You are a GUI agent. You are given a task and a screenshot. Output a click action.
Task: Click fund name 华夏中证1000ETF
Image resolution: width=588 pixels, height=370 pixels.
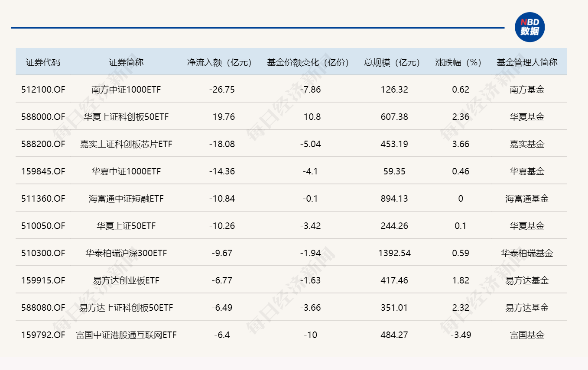click(x=126, y=171)
